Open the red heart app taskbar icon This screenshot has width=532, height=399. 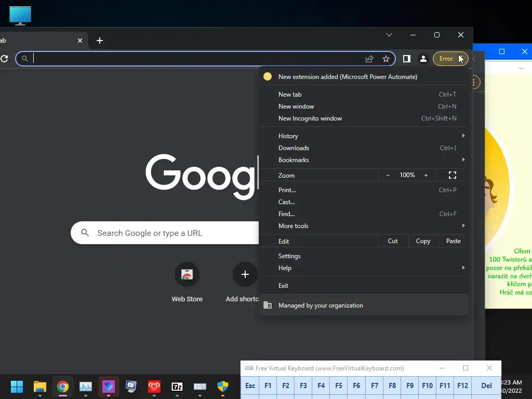point(154,387)
